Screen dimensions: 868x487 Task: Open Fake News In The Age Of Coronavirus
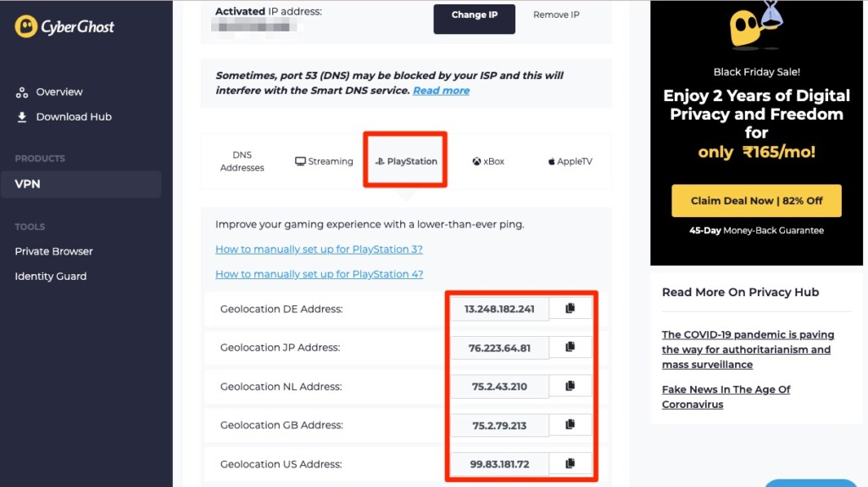pyautogui.click(x=726, y=397)
